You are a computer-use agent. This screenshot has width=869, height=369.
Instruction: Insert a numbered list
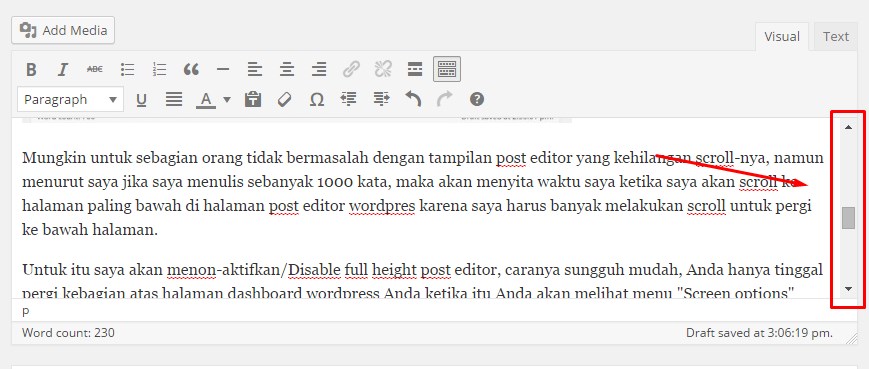[x=160, y=69]
